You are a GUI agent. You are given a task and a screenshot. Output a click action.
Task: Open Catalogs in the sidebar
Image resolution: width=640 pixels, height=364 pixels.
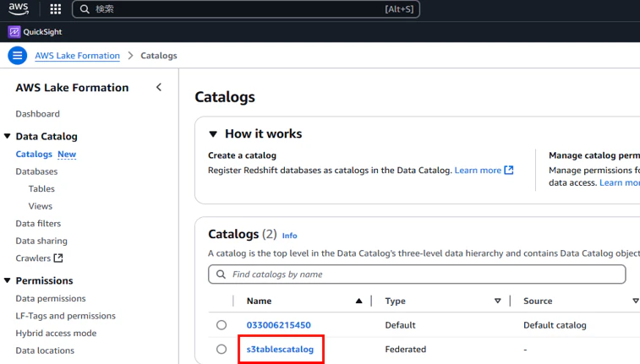(x=34, y=154)
